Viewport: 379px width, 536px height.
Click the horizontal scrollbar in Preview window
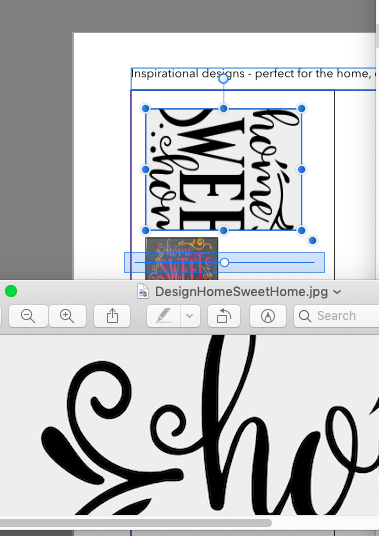[136, 523]
